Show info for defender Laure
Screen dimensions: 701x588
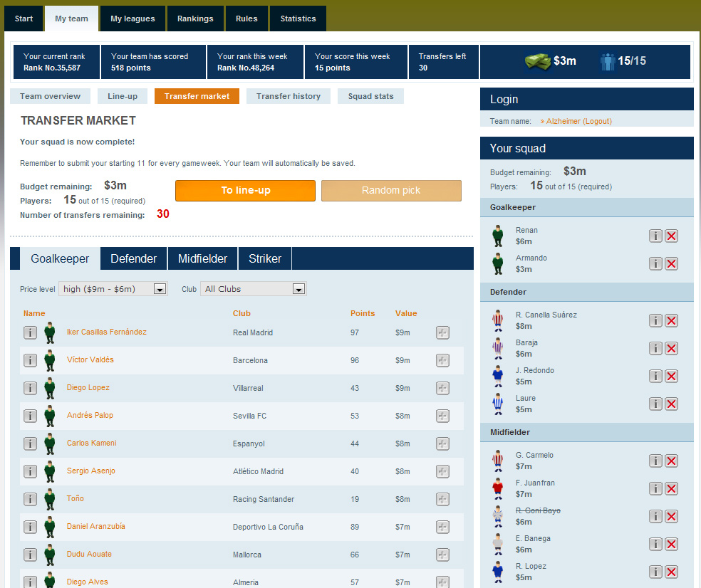click(655, 404)
